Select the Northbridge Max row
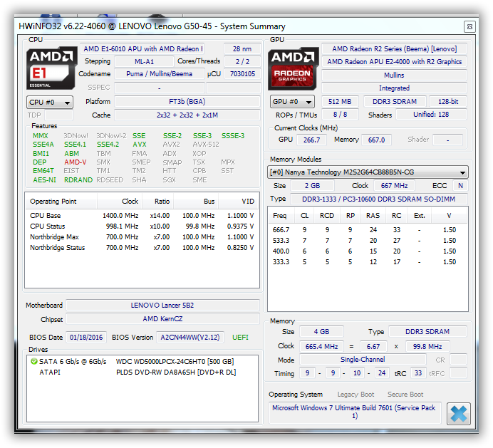The width and height of the screenshot is (493, 448). (x=142, y=237)
